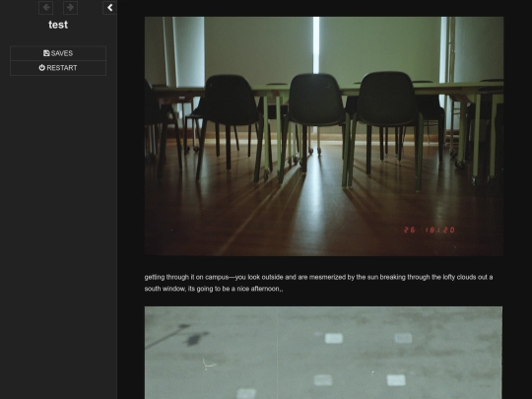
Task: Click the 'test' story title
Action: pos(58,25)
